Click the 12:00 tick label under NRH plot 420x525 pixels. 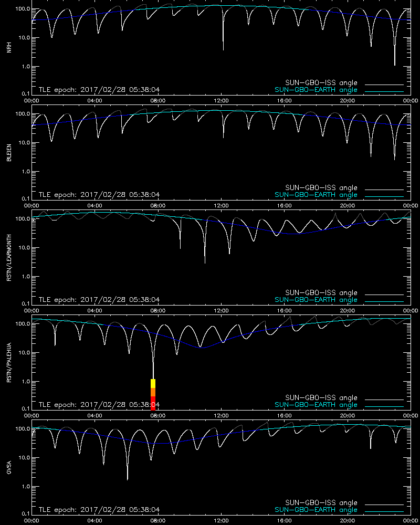pyautogui.click(x=221, y=100)
